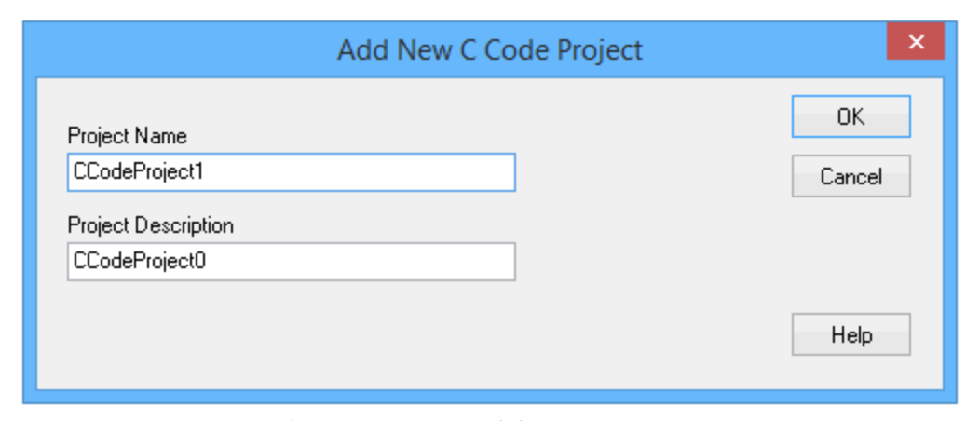This screenshot has width=980, height=421.
Task: Place cursor before the C in CCodeProject1
Action: [73, 172]
